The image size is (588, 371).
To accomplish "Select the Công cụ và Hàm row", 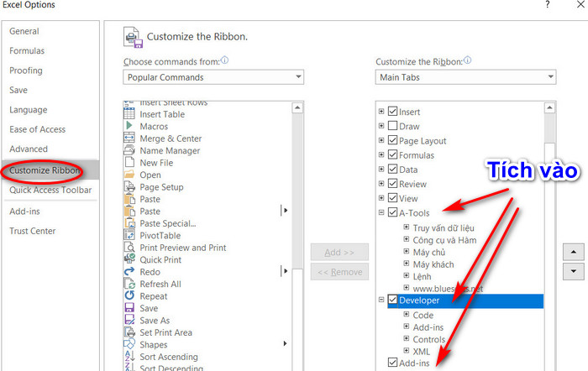I will [x=444, y=240].
